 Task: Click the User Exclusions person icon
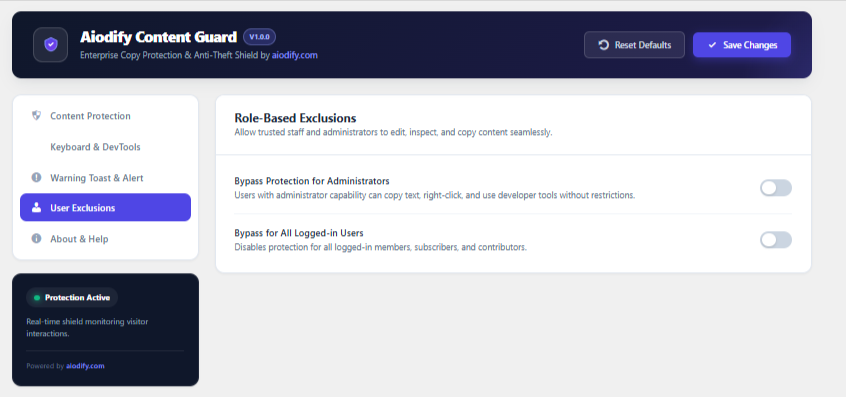click(x=36, y=208)
